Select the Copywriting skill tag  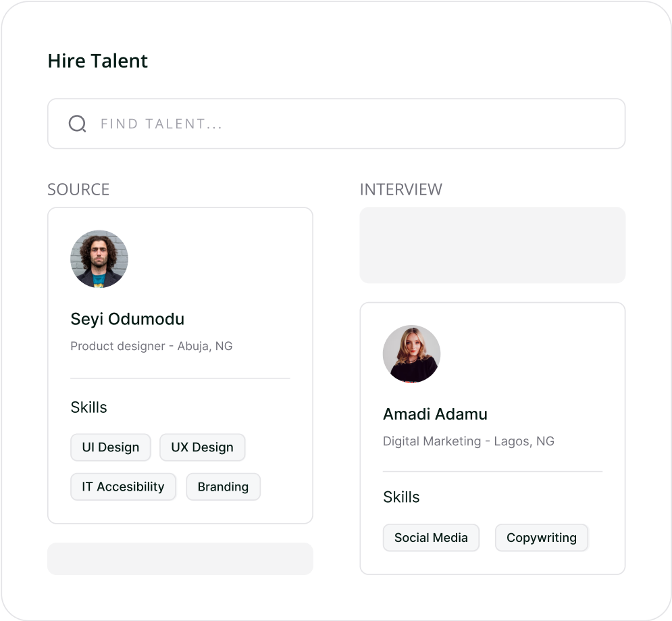tap(541, 537)
